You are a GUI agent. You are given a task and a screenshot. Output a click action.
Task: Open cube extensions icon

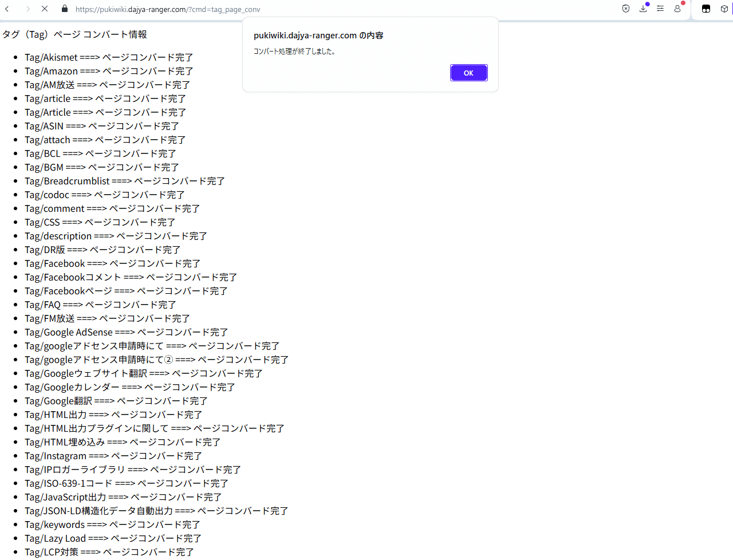click(724, 9)
